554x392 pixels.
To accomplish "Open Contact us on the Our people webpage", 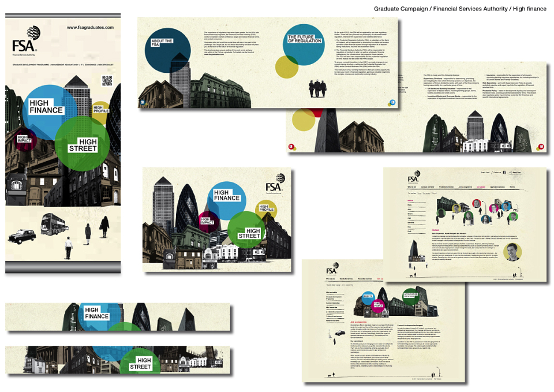I will point(497,173).
